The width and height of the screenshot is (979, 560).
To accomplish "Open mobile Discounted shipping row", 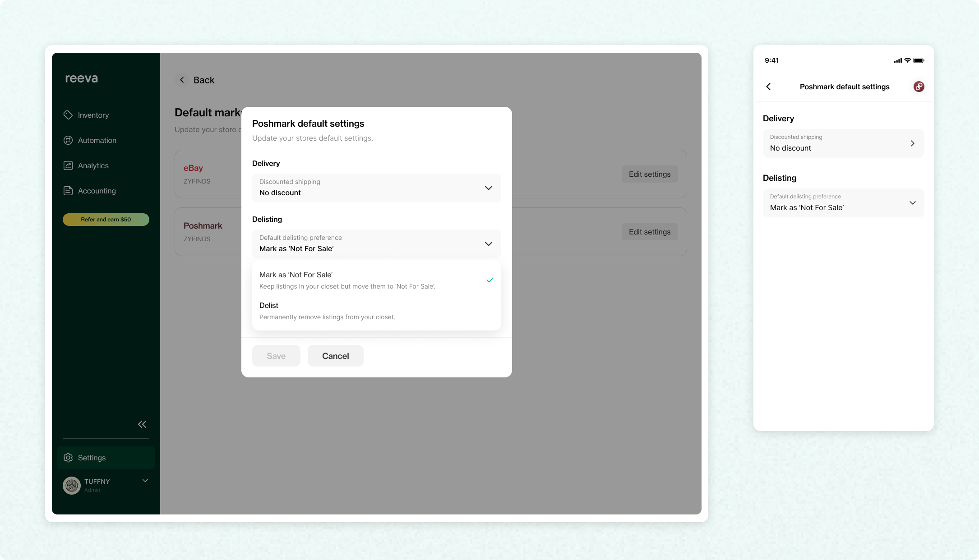I will (844, 143).
